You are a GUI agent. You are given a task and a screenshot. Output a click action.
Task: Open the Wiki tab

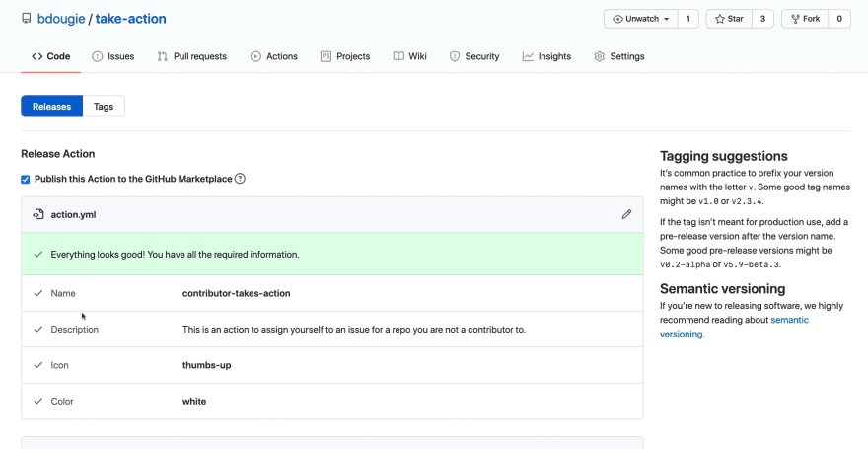(x=409, y=56)
